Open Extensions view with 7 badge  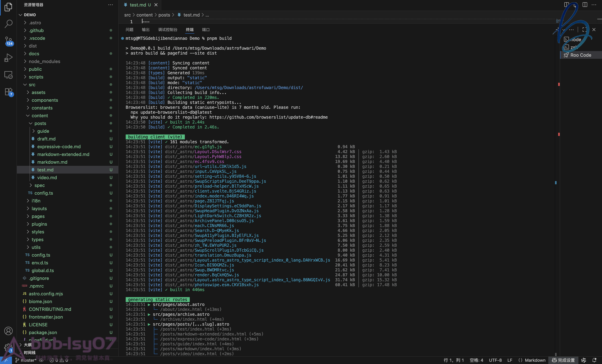(x=8, y=92)
